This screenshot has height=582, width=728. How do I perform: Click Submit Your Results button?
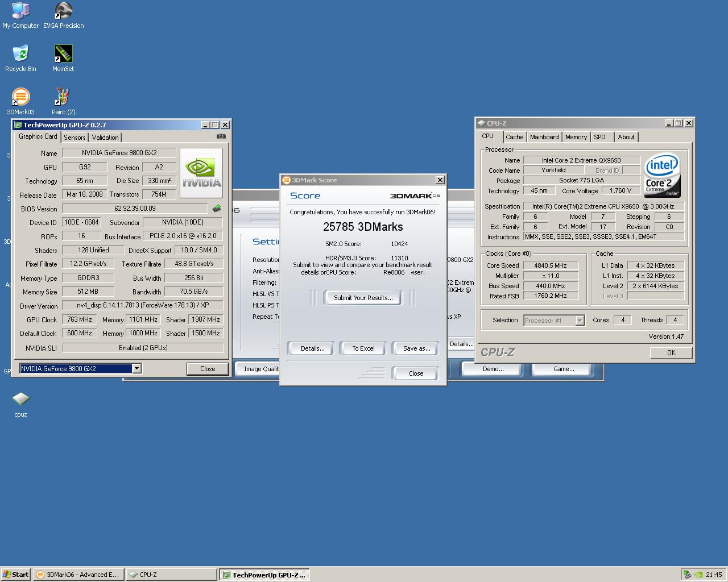point(363,298)
